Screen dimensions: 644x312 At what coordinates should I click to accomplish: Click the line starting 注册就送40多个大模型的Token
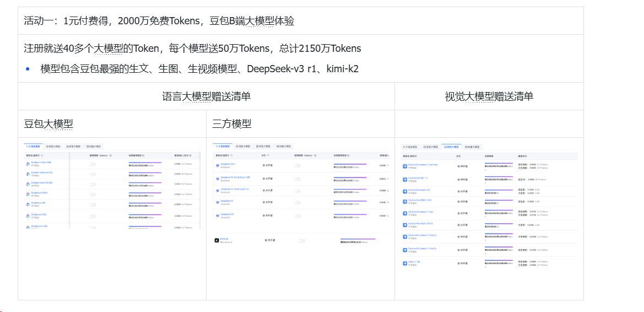pos(193,49)
